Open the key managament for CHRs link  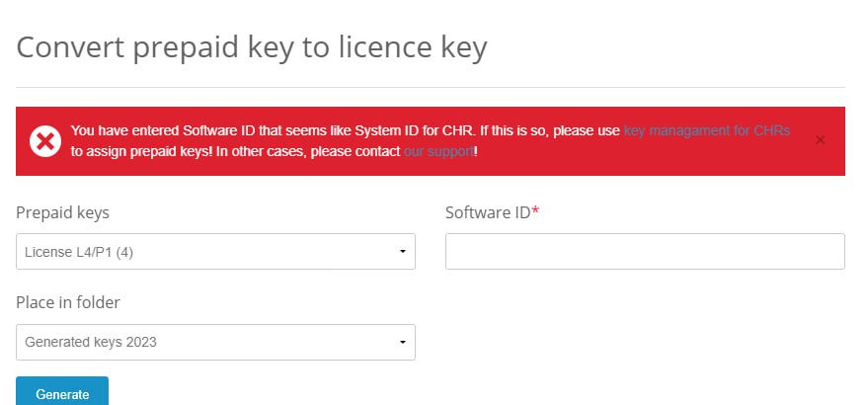(x=707, y=130)
